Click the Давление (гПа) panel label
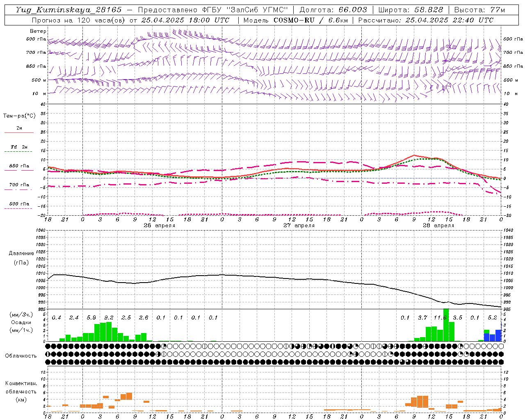 21,258
